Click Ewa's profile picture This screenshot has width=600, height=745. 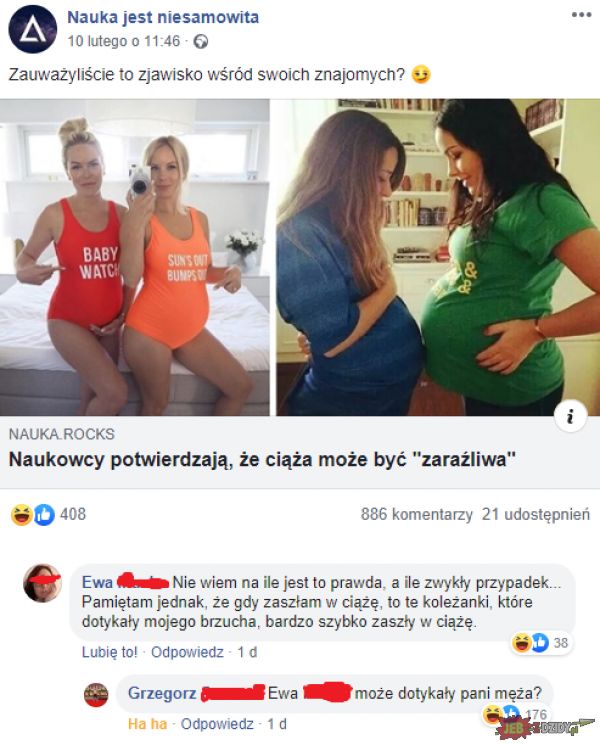[x=43, y=583]
